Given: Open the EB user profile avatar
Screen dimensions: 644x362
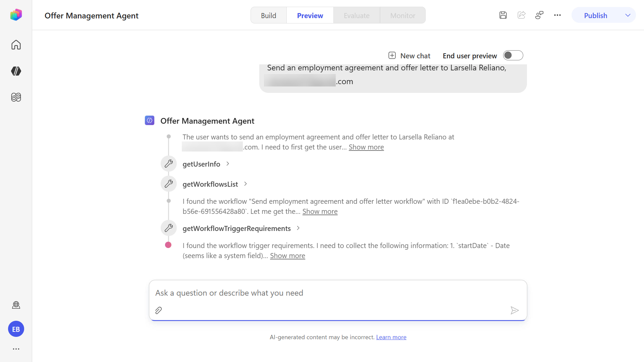Looking at the screenshot, I should tap(16, 329).
